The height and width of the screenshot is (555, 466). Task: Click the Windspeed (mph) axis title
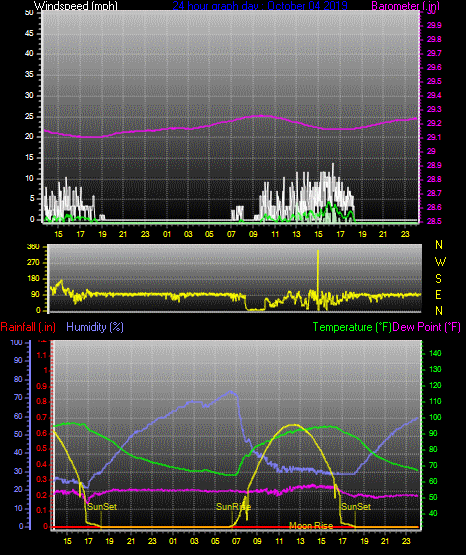pyautogui.click(x=76, y=6)
